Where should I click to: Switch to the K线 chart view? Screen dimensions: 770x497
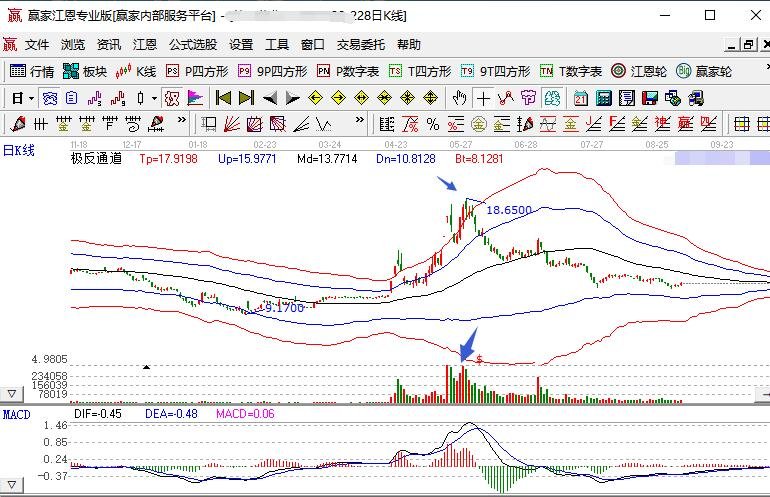coord(136,72)
